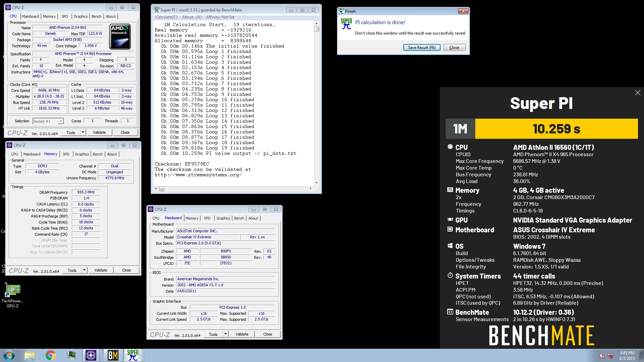Click DRAM Frequency value 955.2 MHz
Screen dimensions: 644x362
click(86, 192)
